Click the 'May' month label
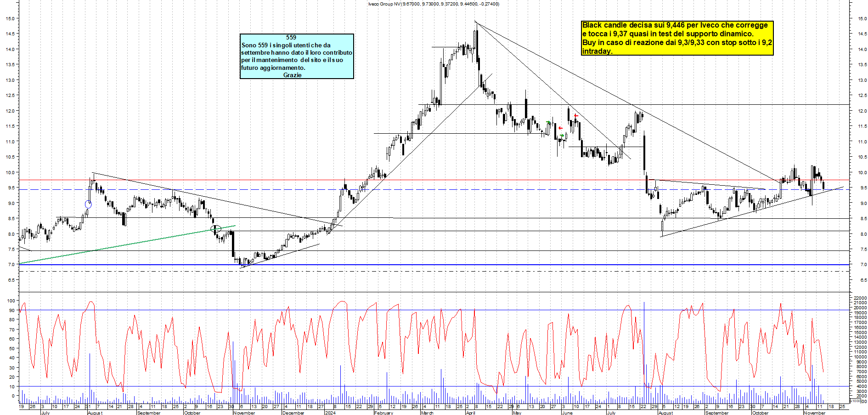Screen dimensions: 868x415 click(517, 413)
